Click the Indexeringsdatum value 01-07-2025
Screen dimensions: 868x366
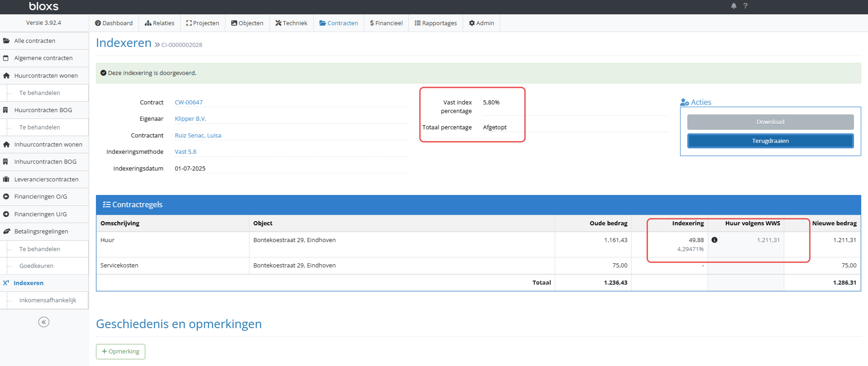(x=190, y=168)
